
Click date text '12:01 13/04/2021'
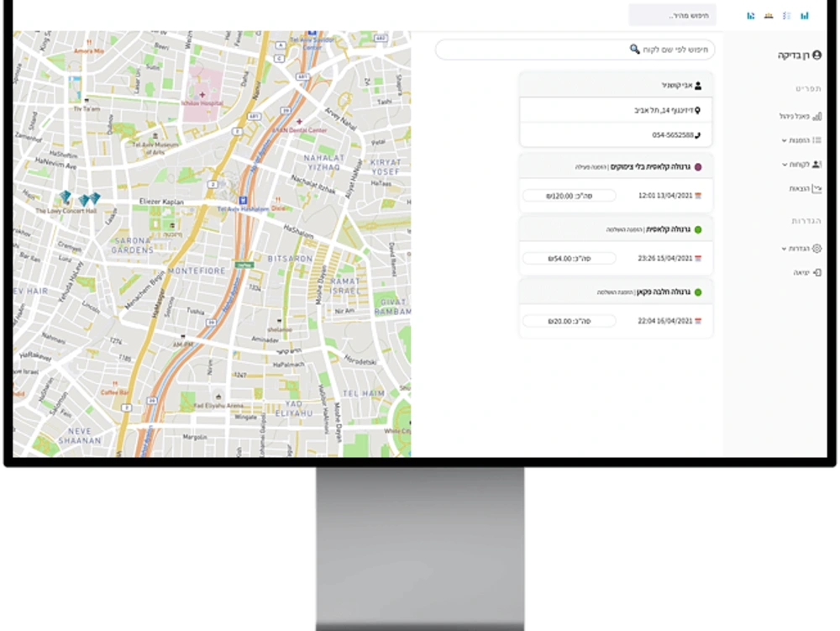click(665, 196)
